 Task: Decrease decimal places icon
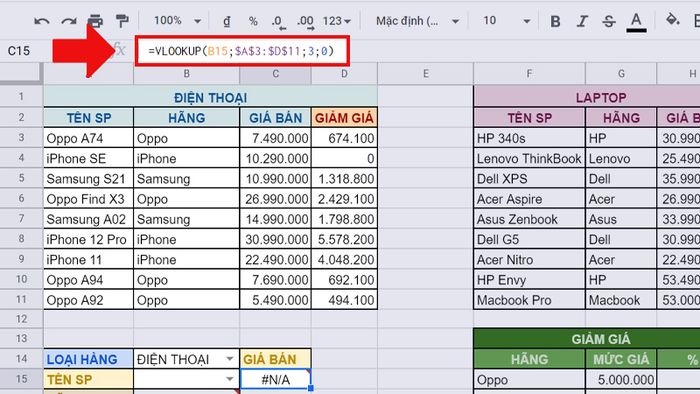pyautogui.click(x=279, y=21)
